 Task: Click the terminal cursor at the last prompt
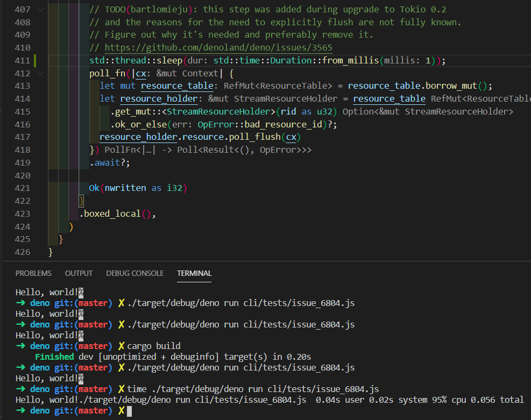pyautogui.click(x=129, y=411)
